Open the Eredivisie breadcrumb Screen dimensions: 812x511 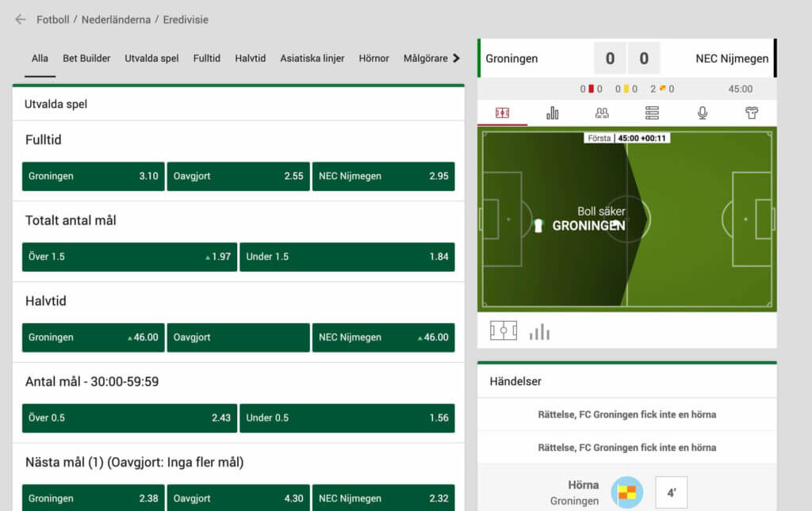(x=186, y=20)
